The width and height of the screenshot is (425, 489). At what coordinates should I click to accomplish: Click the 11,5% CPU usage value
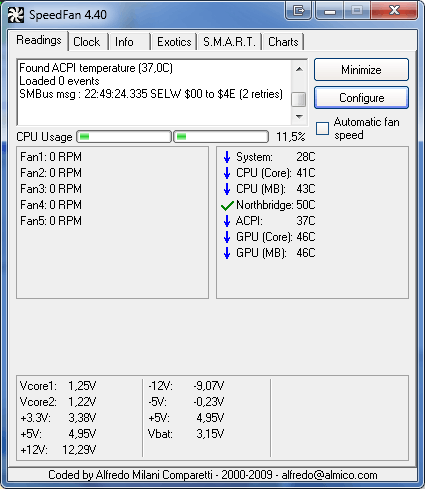[x=291, y=137]
